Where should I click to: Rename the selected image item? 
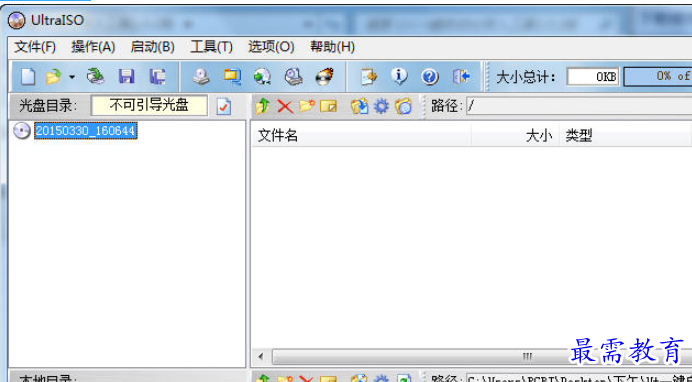[x=328, y=106]
